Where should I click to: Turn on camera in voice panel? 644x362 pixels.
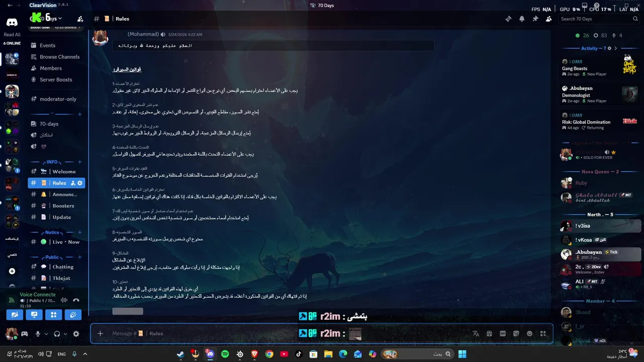pyautogui.click(x=16, y=315)
